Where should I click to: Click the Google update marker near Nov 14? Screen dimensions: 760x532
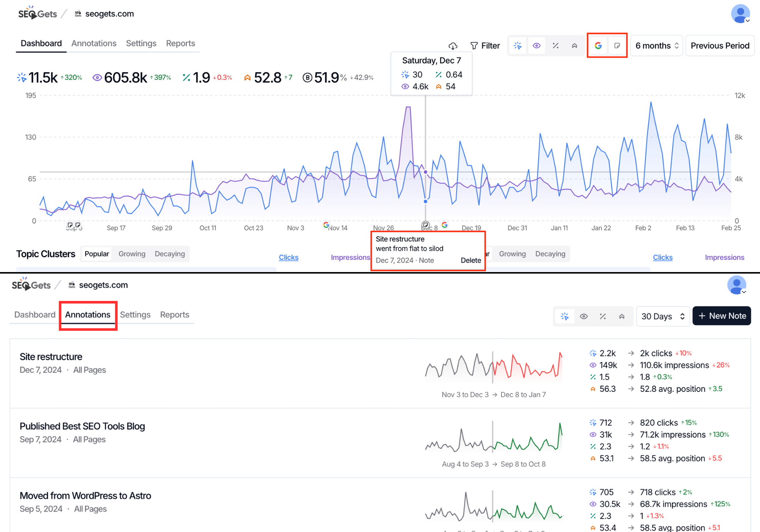(326, 225)
